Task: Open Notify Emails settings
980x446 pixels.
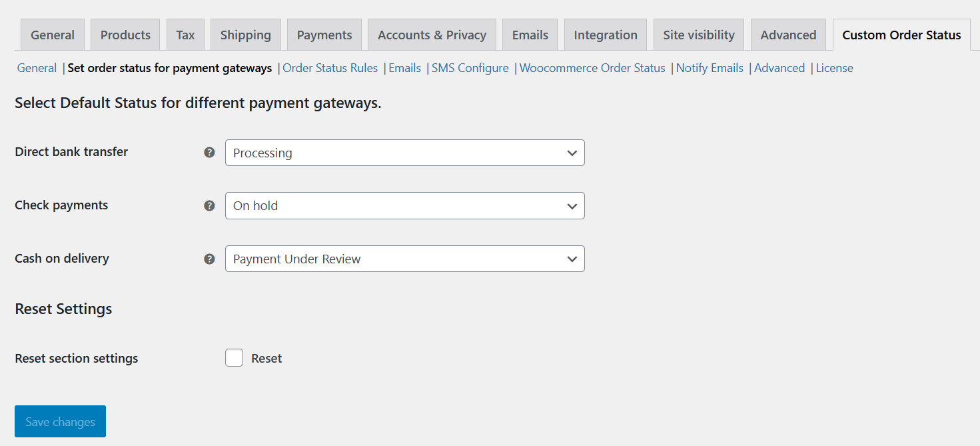Action: pyautogui.click(x=710, y=67)
